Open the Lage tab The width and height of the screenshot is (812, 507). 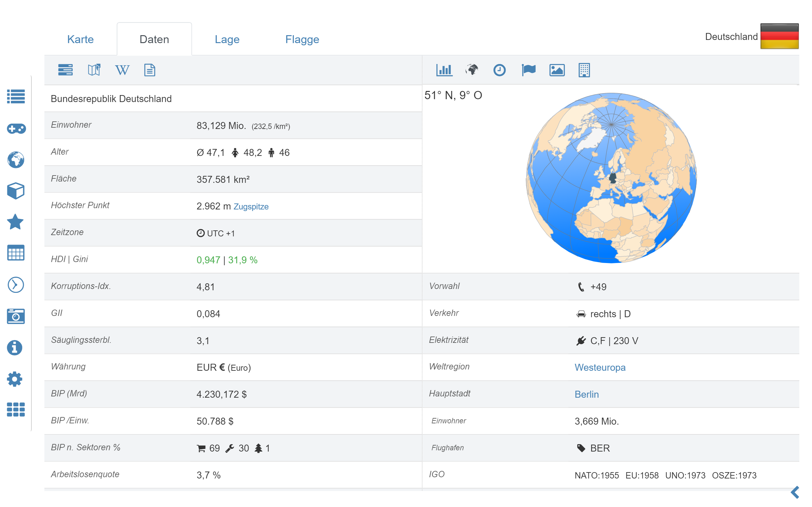(227, 39)
